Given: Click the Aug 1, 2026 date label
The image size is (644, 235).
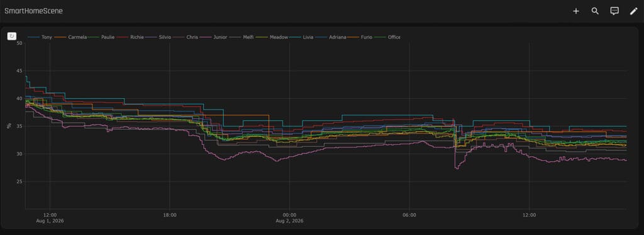Looking at the screenshot, I should (50, 221).
